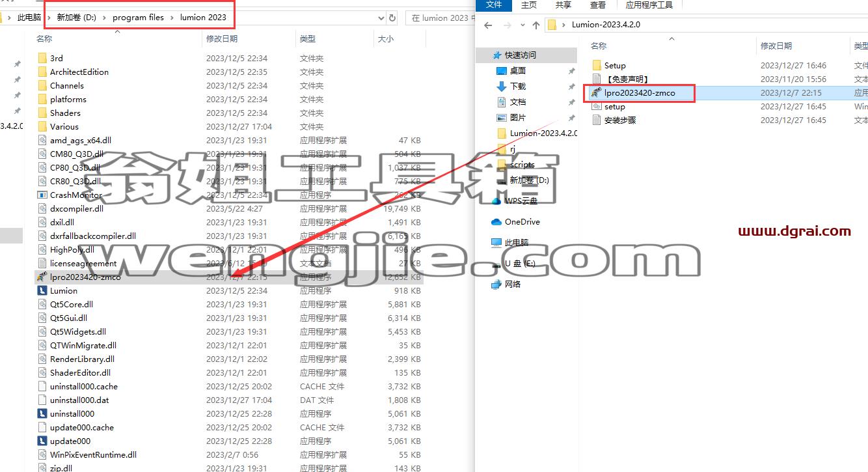Open the 文件 tab in right window ribbon
The height and width of the screenshot is (472, 868).
click(495, 5)
